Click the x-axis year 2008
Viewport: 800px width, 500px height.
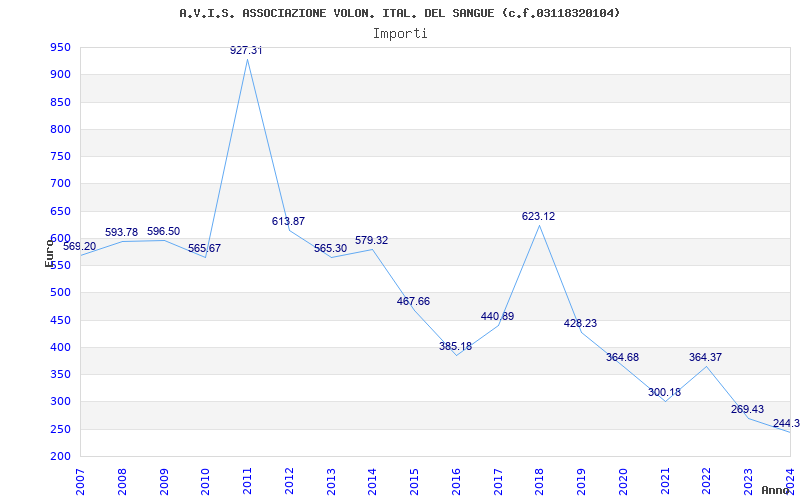click(x=122, y=482)
